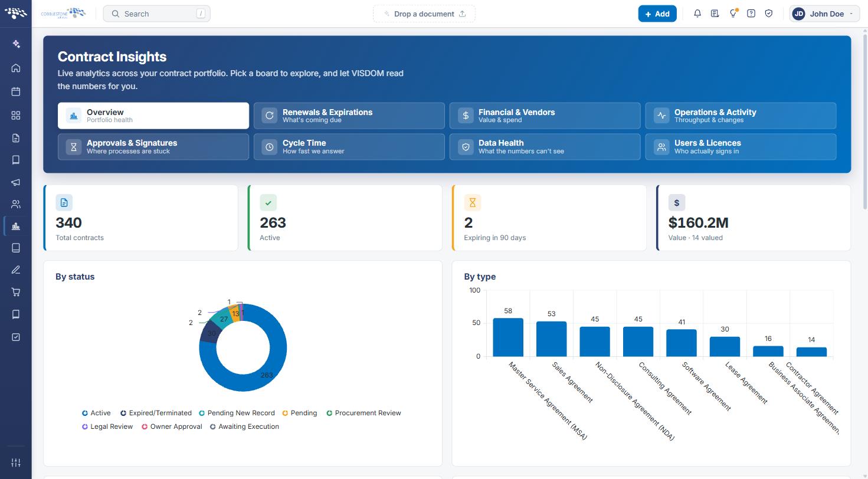
Task: Open the calendar icon in the sidebar
Action: point(16,91)
